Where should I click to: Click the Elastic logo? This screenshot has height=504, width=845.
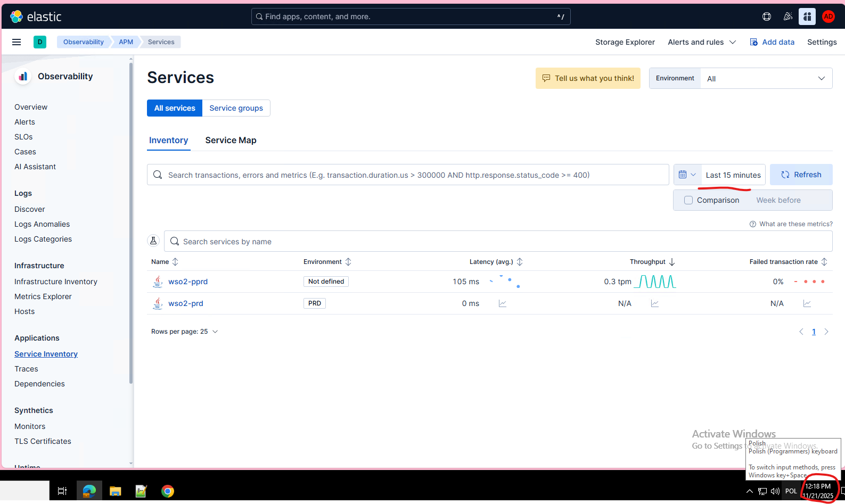[x=36, y=16]
